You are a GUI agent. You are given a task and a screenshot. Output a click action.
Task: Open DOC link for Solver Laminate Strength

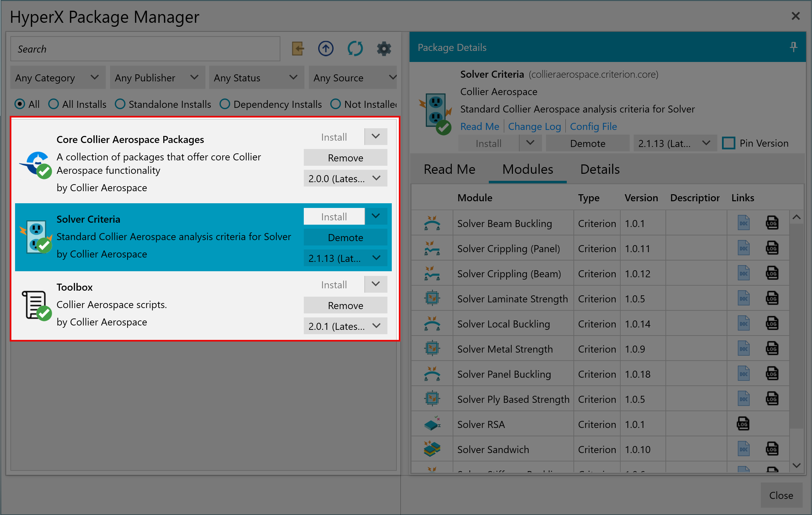coord(743,298)
